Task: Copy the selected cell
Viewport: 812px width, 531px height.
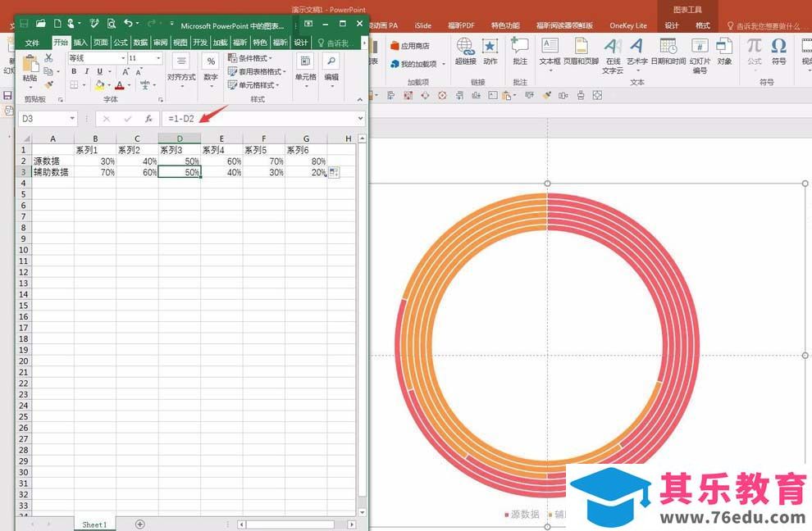Action: 48,71
